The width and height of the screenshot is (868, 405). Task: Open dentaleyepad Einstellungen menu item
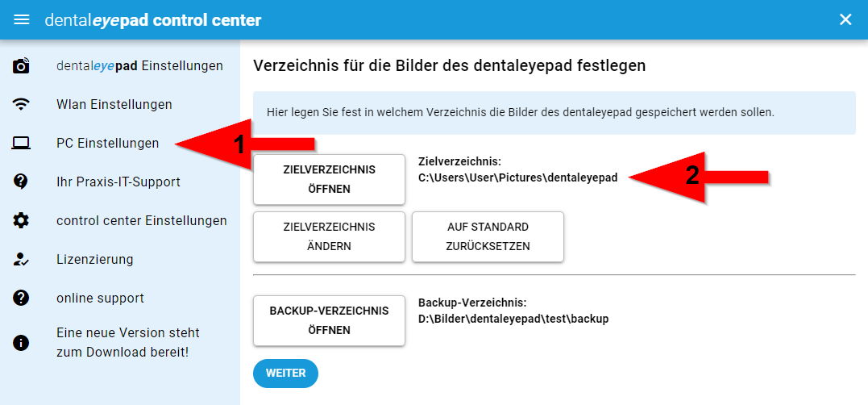click(x=139, y=66)
